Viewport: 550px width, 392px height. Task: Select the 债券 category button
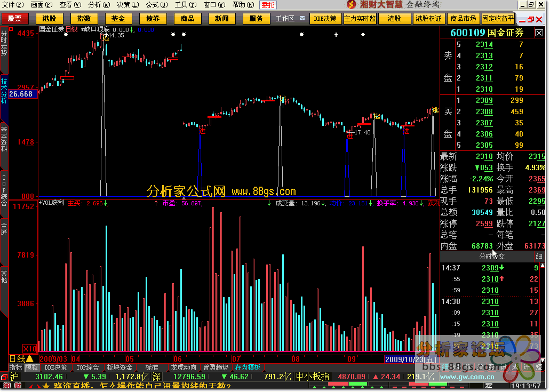(x=153, y=18)
